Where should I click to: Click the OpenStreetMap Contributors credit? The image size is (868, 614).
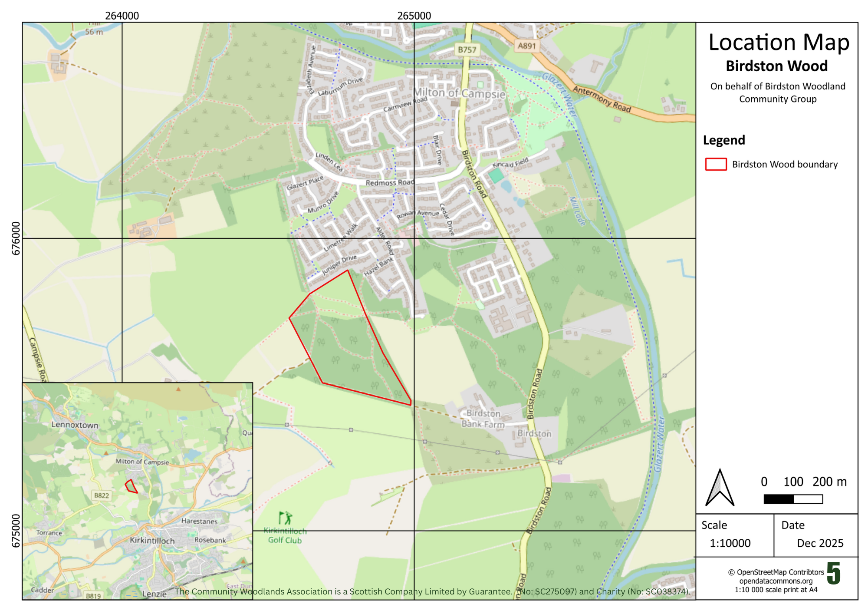tap(776, 572)
